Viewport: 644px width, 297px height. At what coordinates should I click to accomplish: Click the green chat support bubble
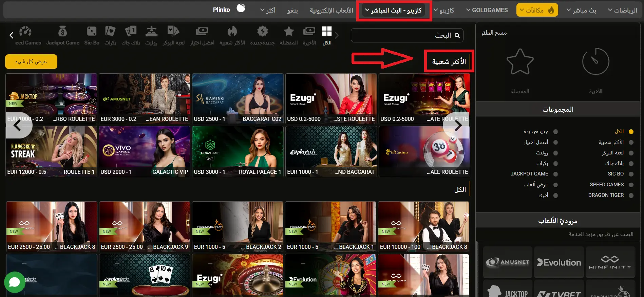(x=15, y=282)
